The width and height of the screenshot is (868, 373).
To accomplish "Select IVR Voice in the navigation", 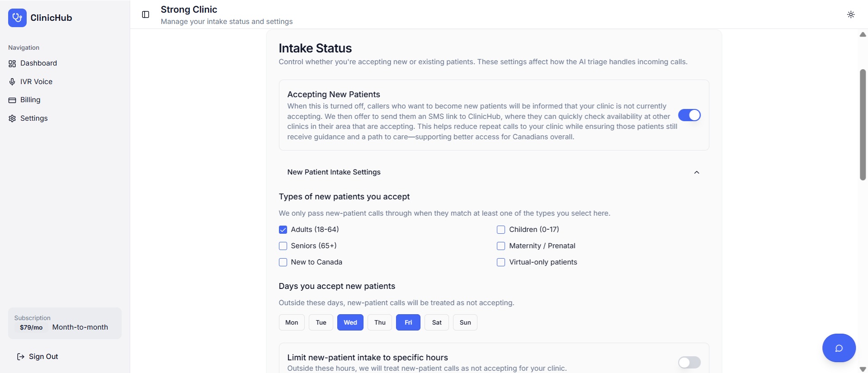I will coord(36,82).
